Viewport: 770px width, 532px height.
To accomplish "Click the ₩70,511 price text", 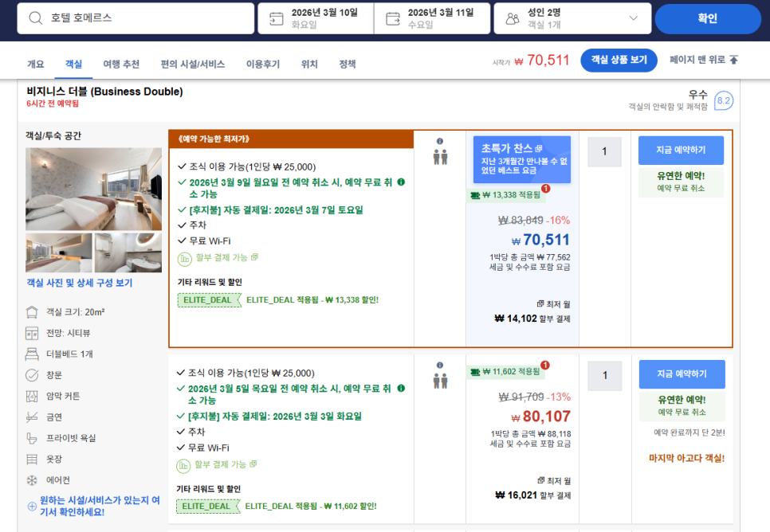I will 540,240.
